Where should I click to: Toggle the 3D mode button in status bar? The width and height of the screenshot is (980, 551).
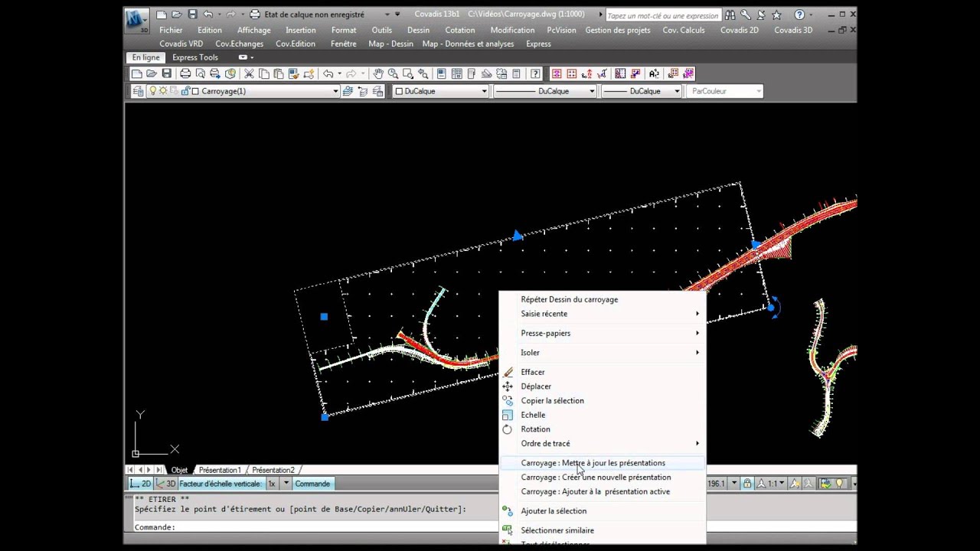(x=166, y=484)
